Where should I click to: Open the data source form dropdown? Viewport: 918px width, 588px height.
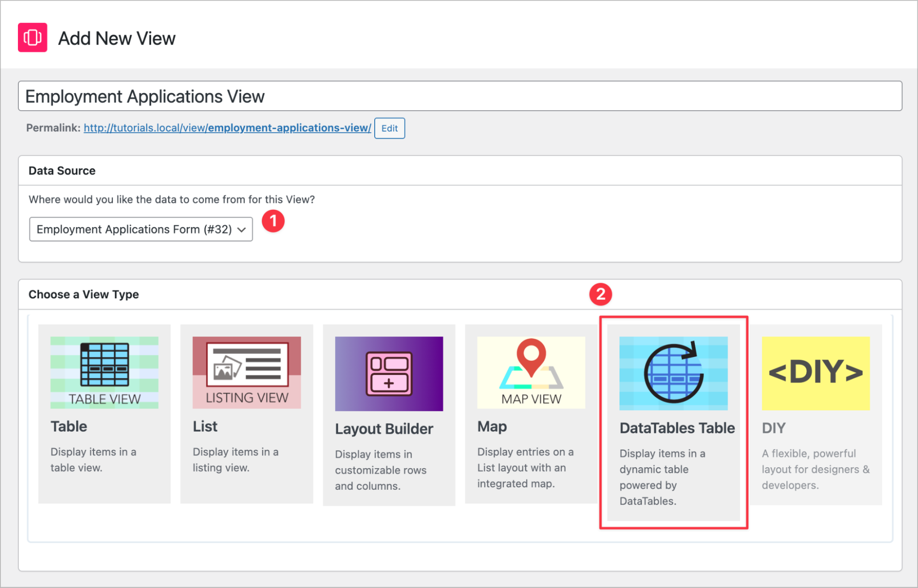pos(141,229)
